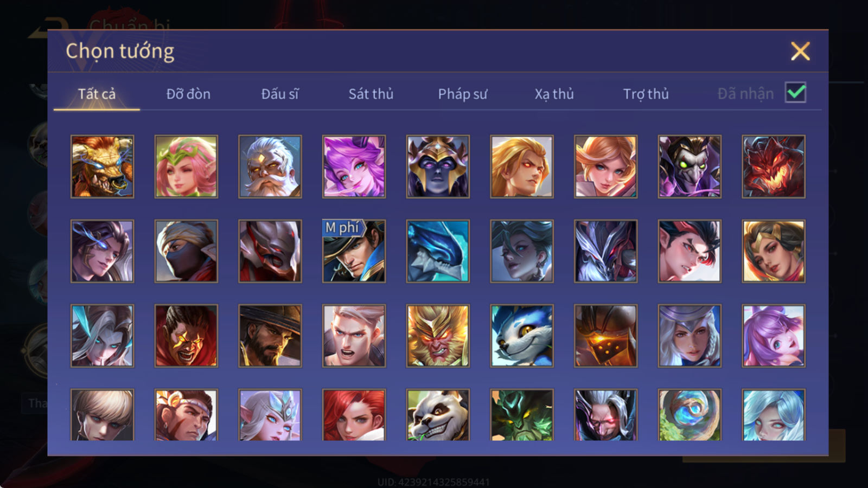Choose the panda hero portrait
This screenshot has width=868, height=488.
pos(438,415)
